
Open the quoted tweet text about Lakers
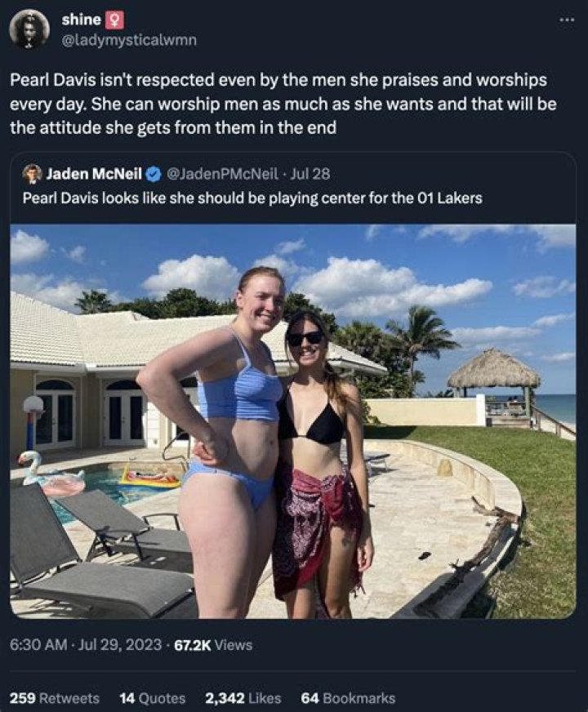[x=252, y=198]
